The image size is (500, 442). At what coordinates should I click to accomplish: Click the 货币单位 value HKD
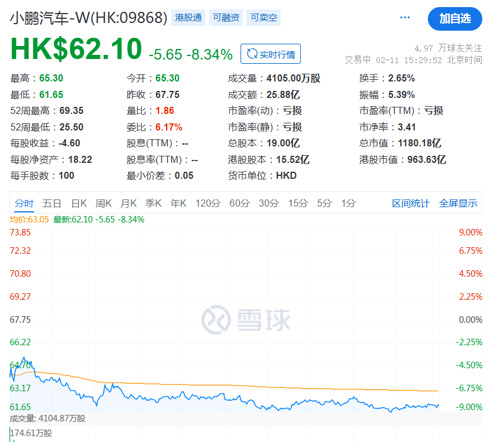(x=286, y=176)
